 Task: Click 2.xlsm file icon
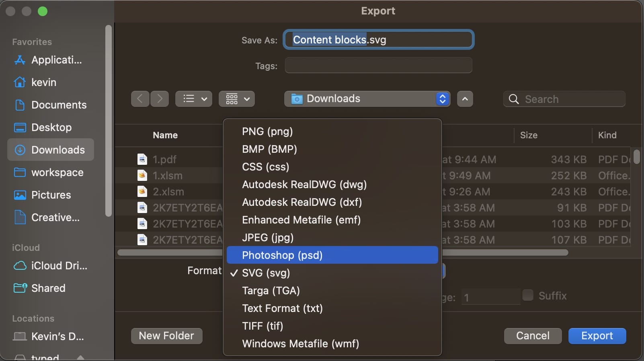pyautogui.click(x=142, y=192)
